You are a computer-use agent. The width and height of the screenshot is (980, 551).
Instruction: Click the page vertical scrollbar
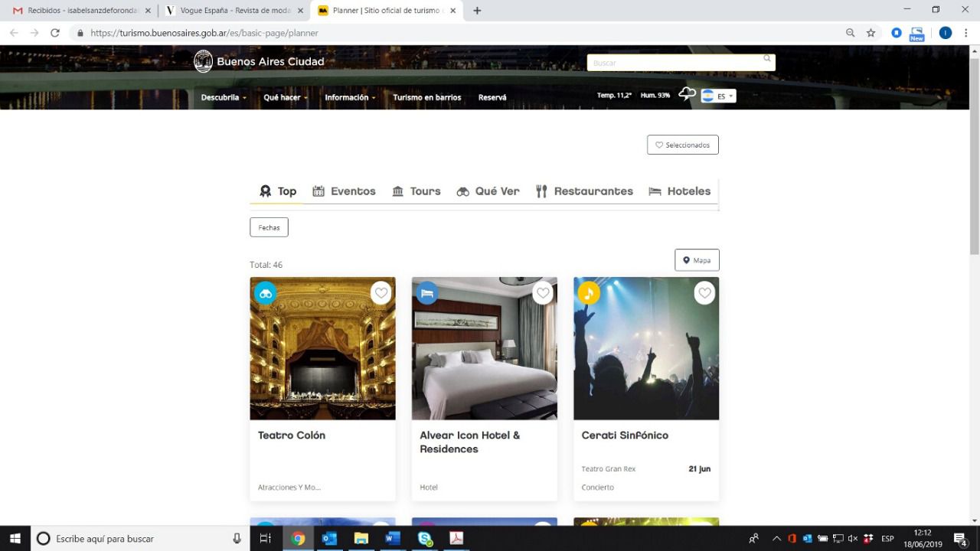point(974,153)
